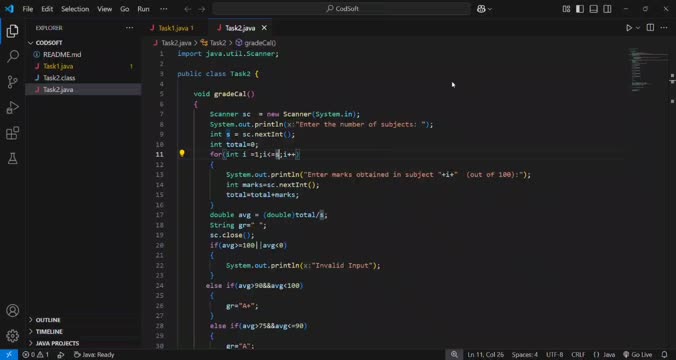
Task: Open the Run and Debug view
Action: click(13, 107)
